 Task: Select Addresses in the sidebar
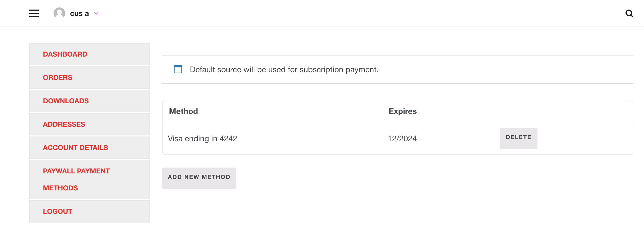[90, 124]
